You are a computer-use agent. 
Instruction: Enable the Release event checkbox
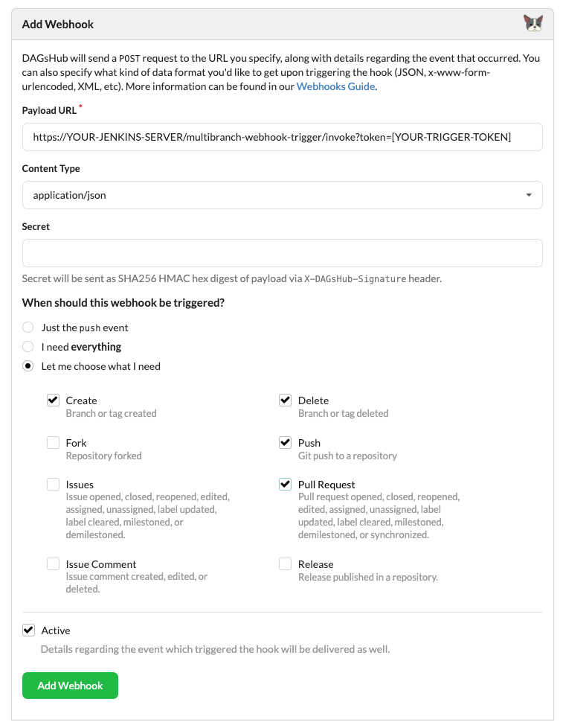coord(285,563)
